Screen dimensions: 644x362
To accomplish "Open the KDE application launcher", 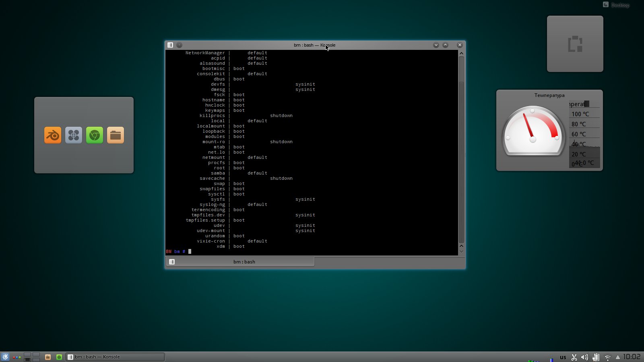I will coord(5,357).
